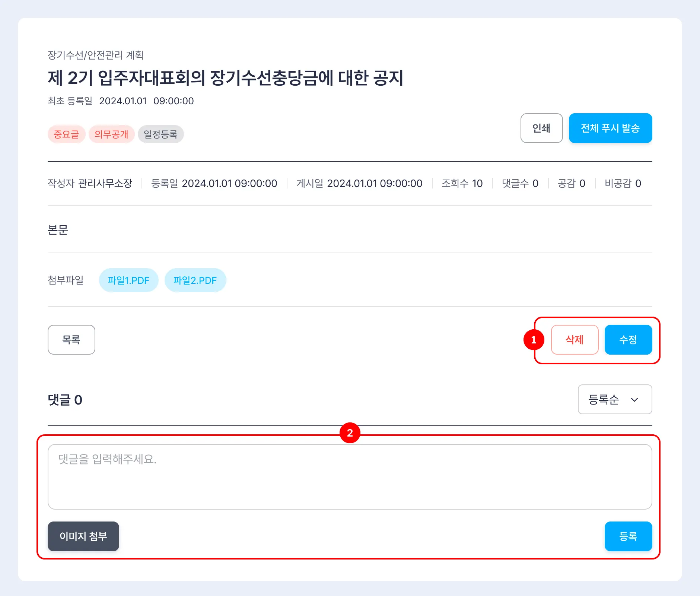The image size is (700, 596).
Task: Click into the 댓글을 입력해주세요 comment field
Action: [x=349, y=476]
